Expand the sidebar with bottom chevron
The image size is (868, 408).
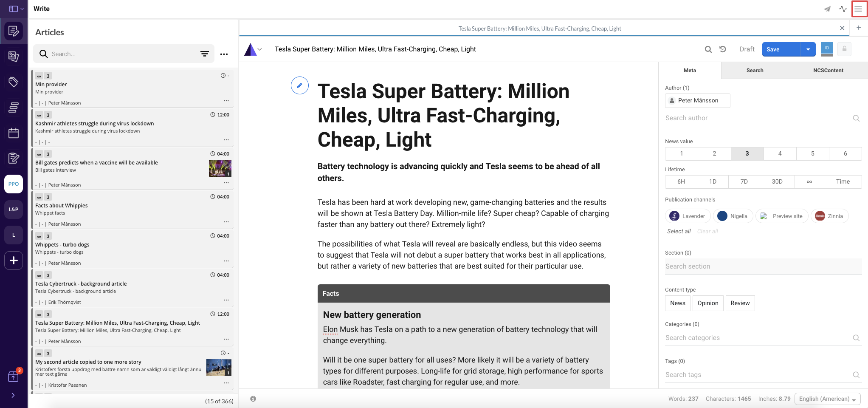pyautogui.click(x=13, y=395)
